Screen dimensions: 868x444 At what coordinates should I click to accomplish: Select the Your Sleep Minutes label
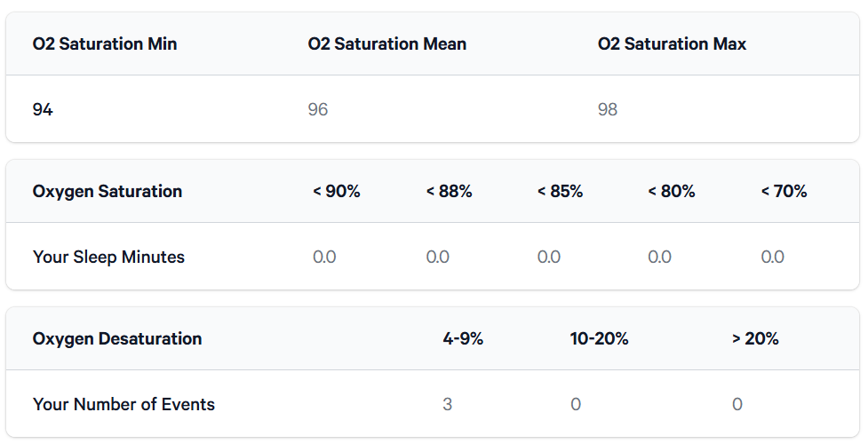pyautogui.click(x=108, y=257)
